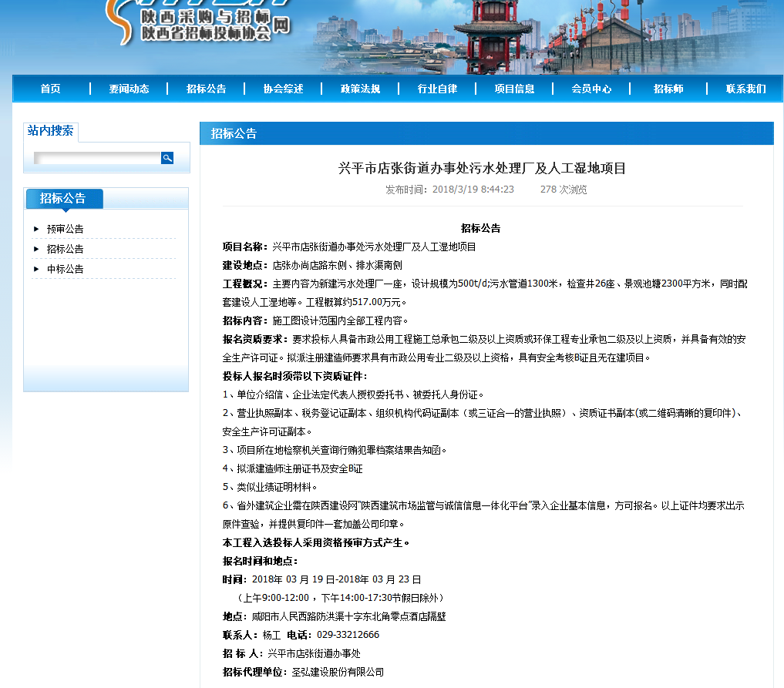Screen dimensions: 784x688
Task: Click the arrow bullet beside sidebar list 招标公告
Action: [36, 249]
